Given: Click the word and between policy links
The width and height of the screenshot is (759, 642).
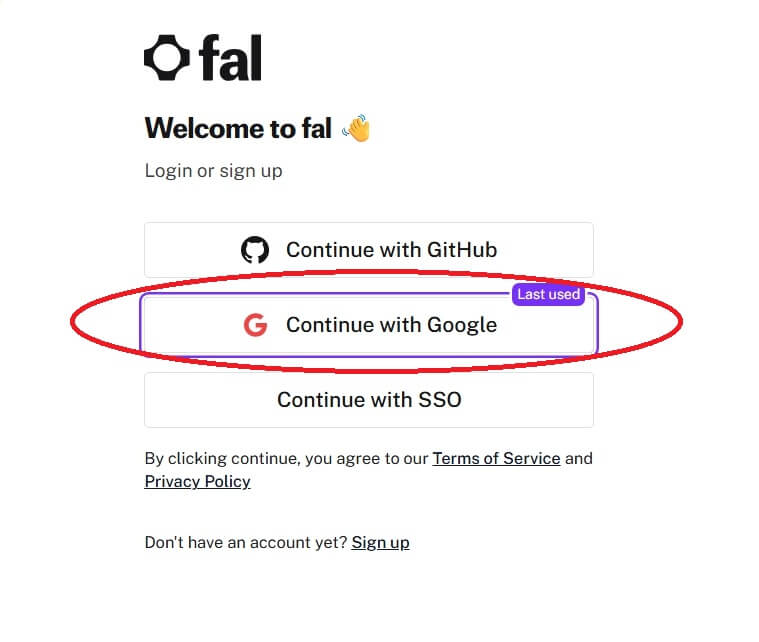Looking at the screenshot, I should click(x=579, y=459).
